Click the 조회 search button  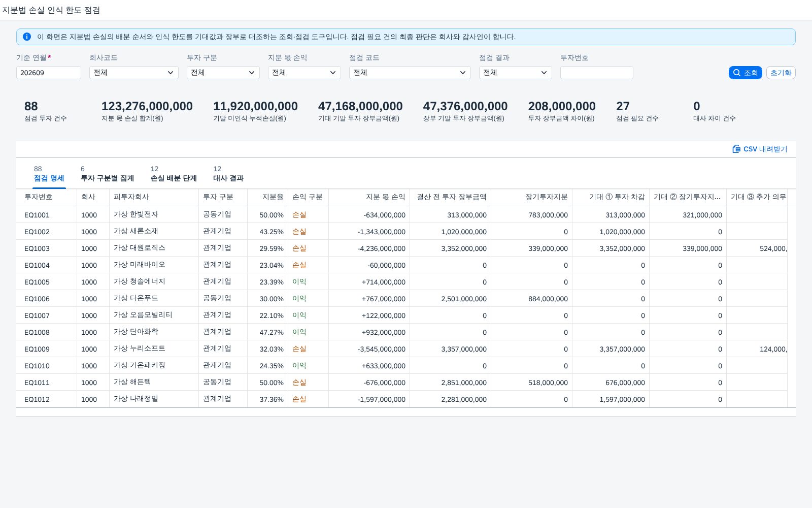pyautogui.click(x=745, y=73)
